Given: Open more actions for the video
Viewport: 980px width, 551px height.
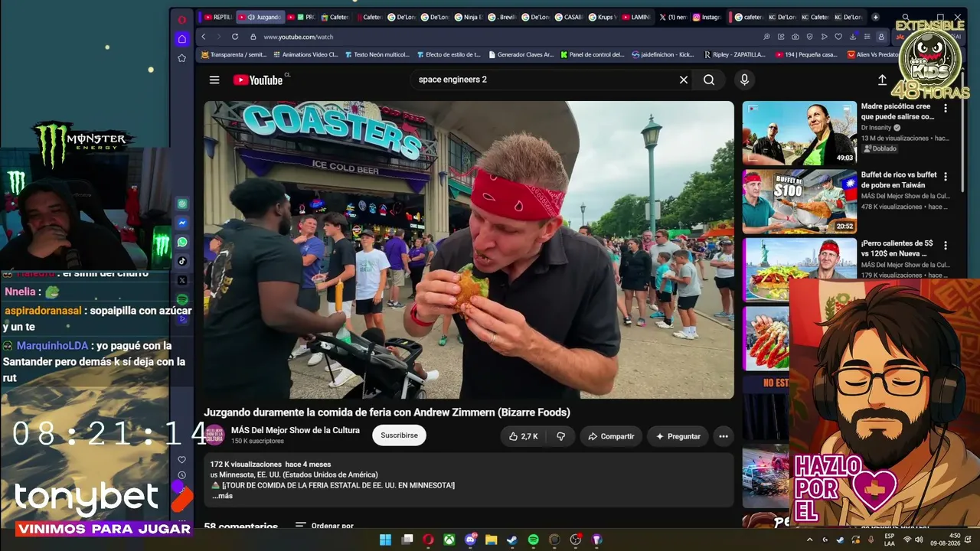Looking at the screenshot, I should 724,436.
